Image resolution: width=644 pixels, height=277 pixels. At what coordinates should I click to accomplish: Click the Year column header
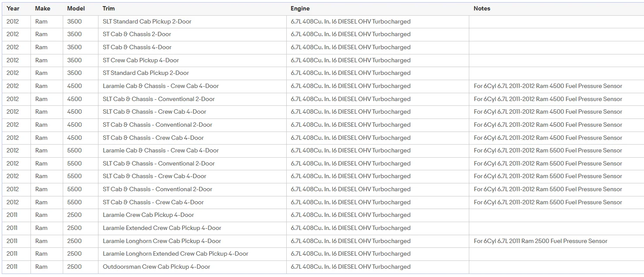click(x=13, y=8)
